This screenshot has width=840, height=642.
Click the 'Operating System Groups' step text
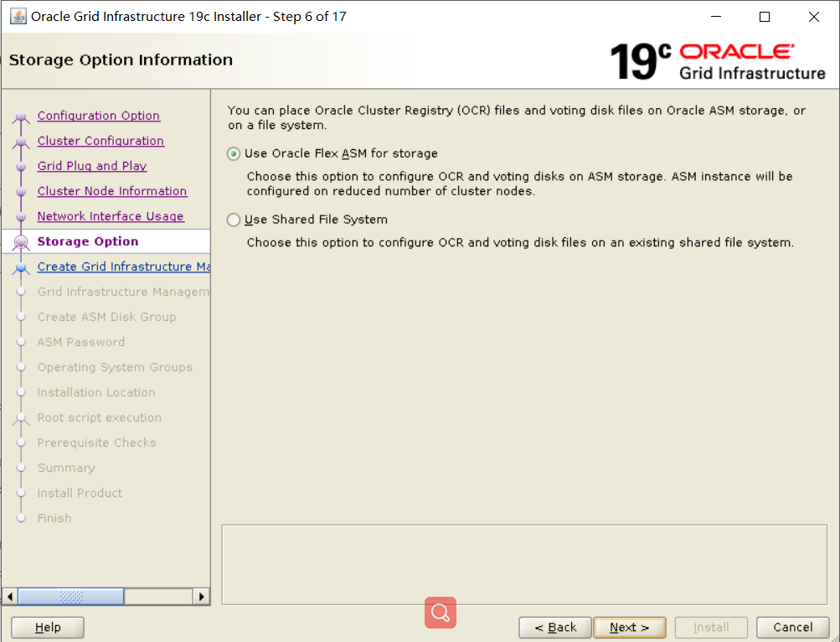(116, 367)
